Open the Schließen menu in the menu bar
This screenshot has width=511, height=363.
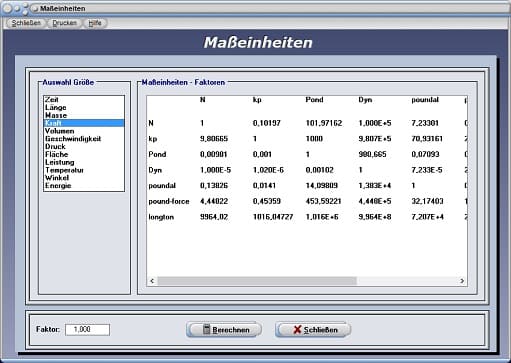[26, 23]
